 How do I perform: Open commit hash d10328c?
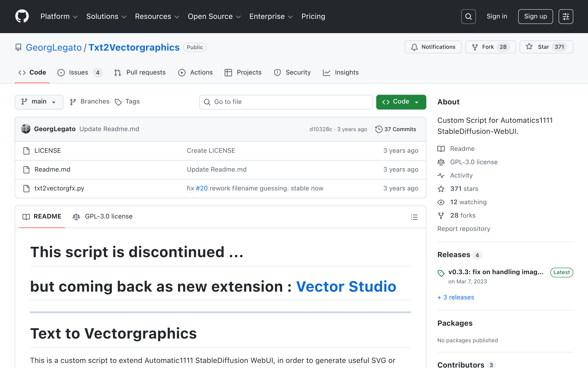(321, 129)
